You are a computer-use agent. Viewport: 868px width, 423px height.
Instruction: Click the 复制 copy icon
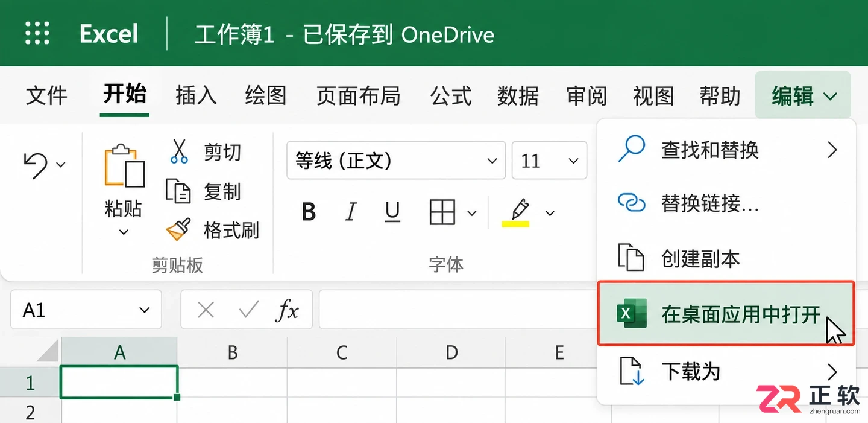[x=178, y=191]
